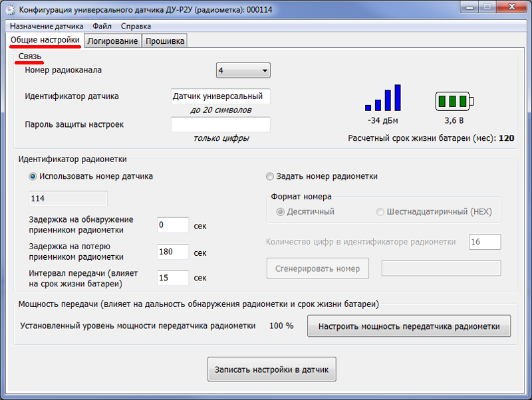
Task: Open the 'Файл' menu
Action: 102,26
